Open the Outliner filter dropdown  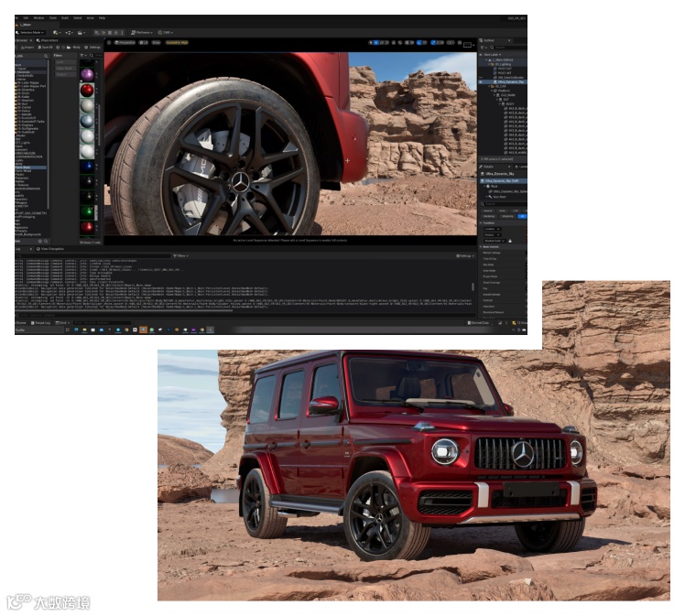pyautogui.click(x=484, y=48)
